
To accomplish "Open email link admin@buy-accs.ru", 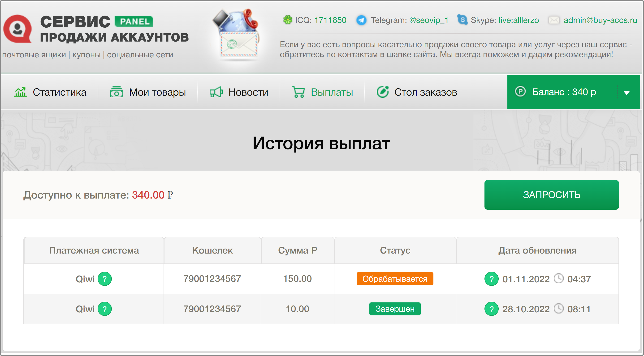I will pyautogui.click(x=600, y=20).
